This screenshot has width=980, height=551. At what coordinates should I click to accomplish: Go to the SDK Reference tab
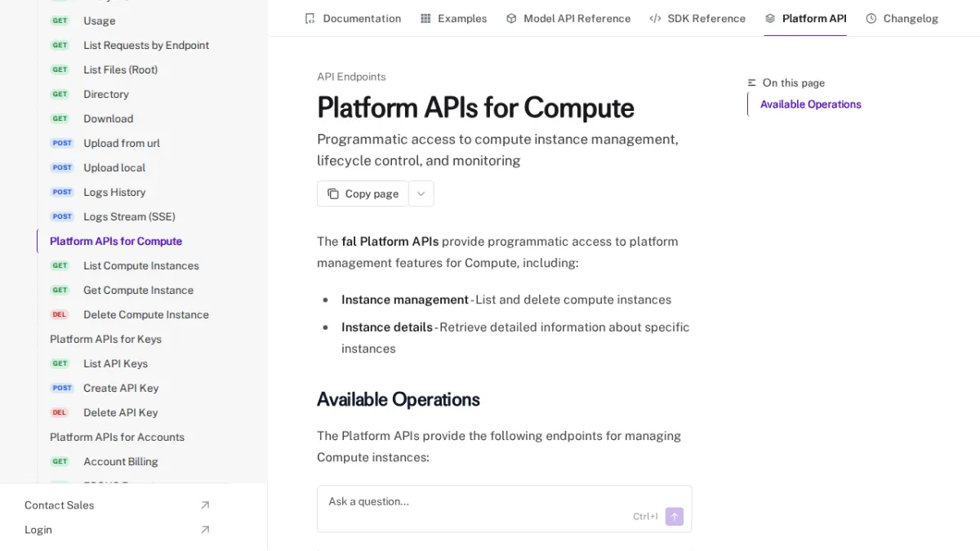coord(697,18)
